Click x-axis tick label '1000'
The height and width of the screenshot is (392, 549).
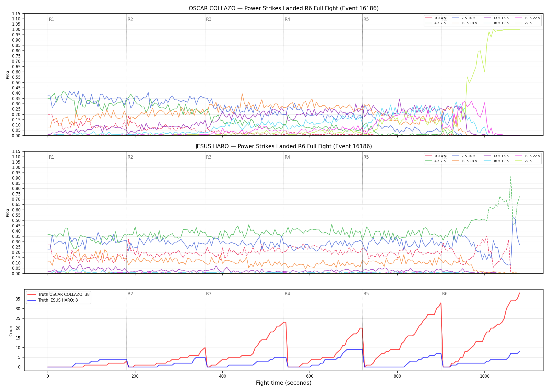pyautogui.click(x=484, y=376)
